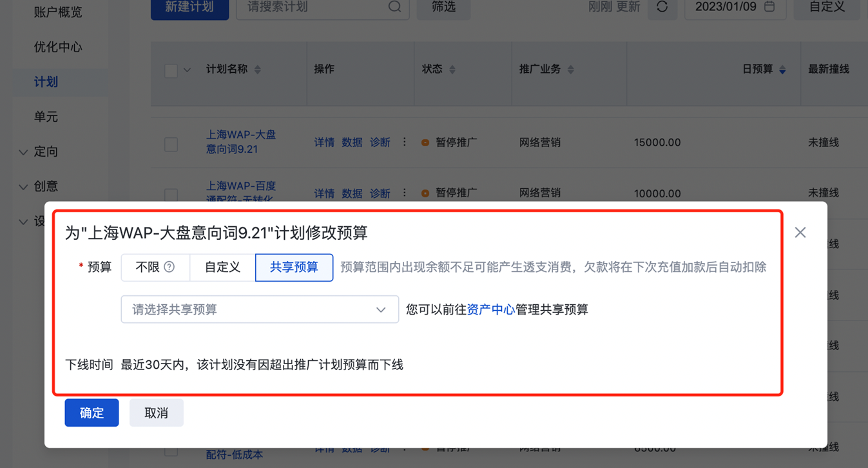Open the 请选择共享预算 dropdown

(x=260, y=309)
